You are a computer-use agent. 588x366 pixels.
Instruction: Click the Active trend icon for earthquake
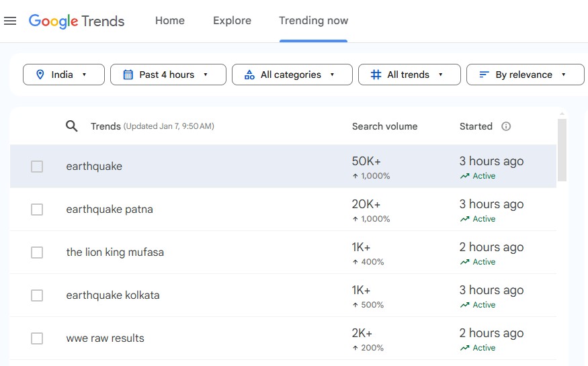point(464,176)
